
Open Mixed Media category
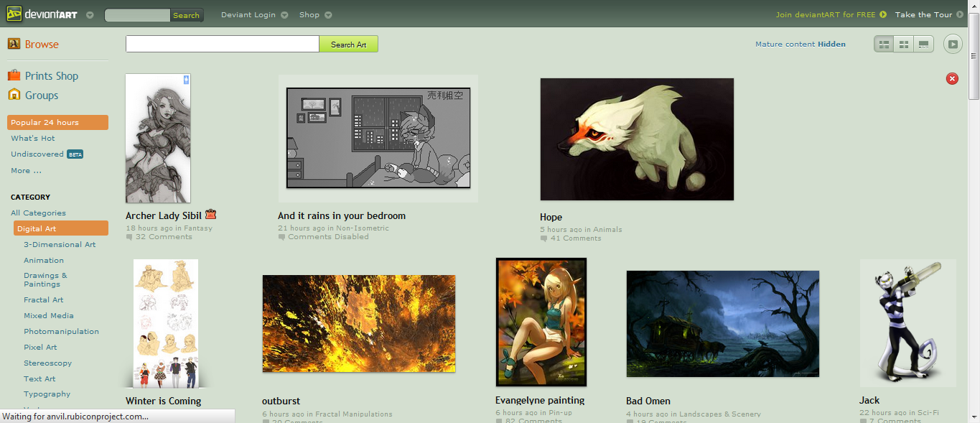point(49,316)
